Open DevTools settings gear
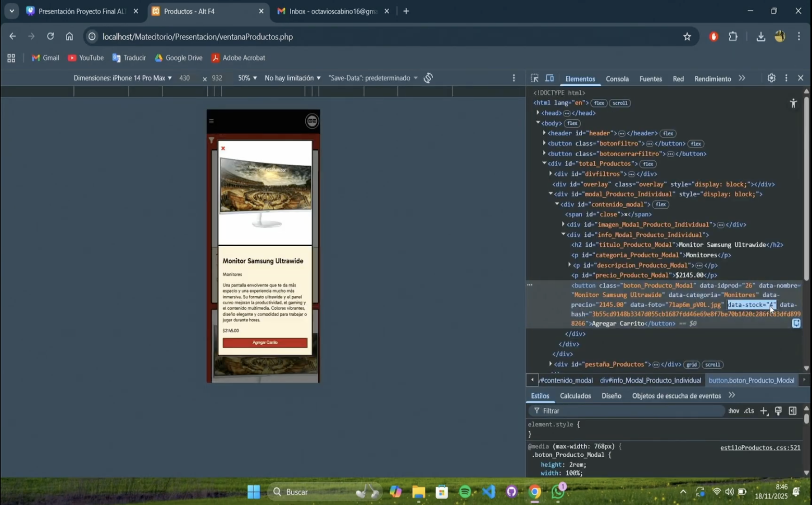The image size is (812, 505). [x=771, y=78]
